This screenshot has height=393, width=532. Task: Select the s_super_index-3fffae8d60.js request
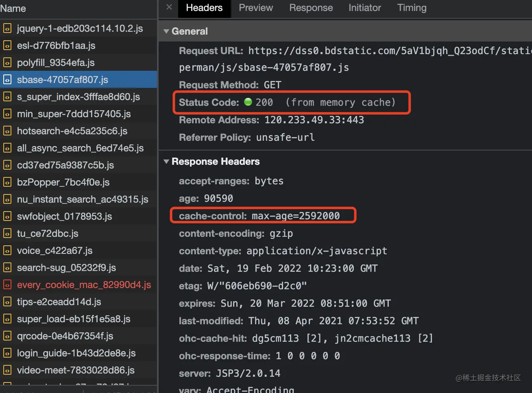78,97
